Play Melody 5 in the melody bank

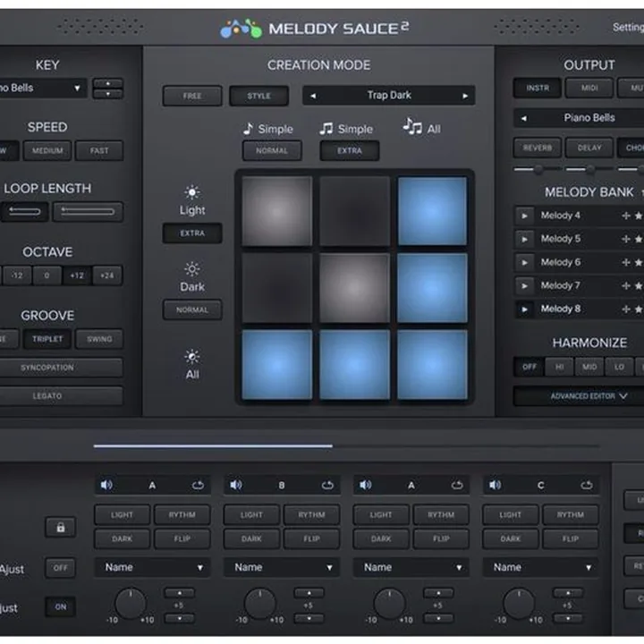[524, 239]
